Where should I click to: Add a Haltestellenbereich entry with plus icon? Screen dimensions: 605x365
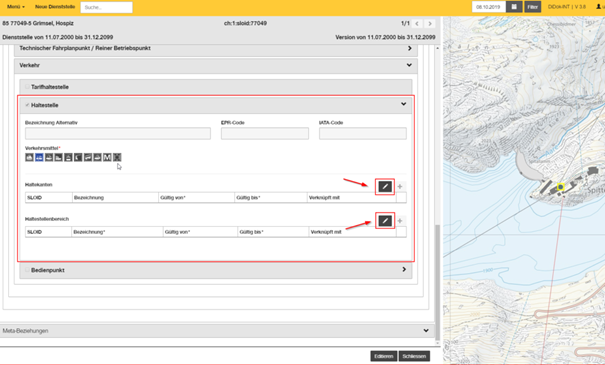pos(400,221)
